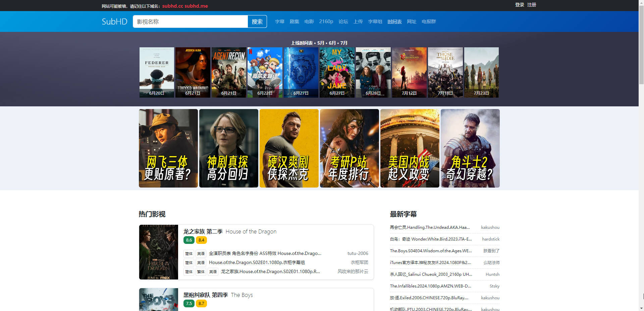
Task: Click the green 8.6 rating badge
Action: pyautogui.click(x=189, y=240)
